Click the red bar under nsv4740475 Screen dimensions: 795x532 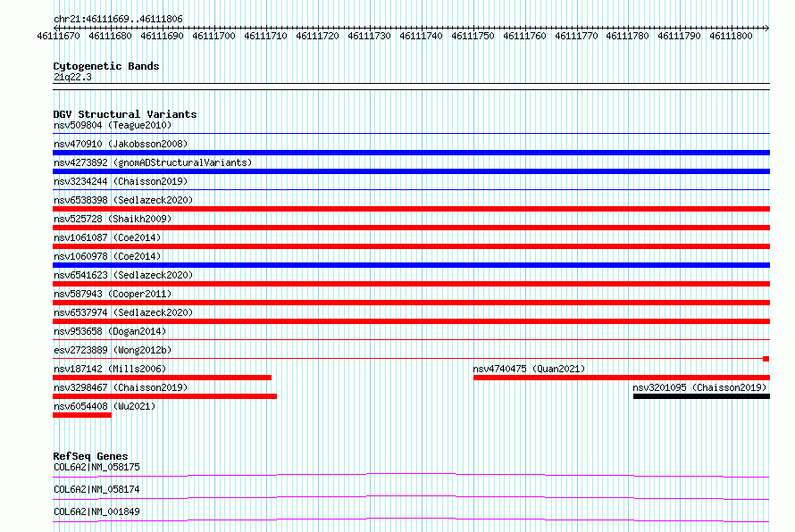click(x=622, y=378)
